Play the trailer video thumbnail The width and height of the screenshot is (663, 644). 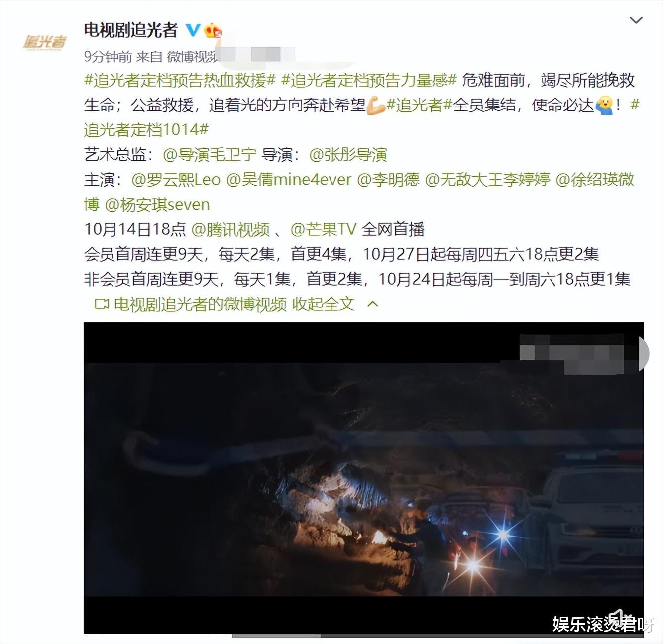pos(363,478)
